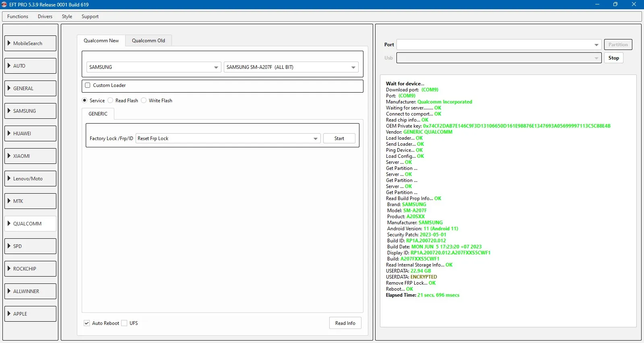Viewport: 644px width, 343px height.
Task: Click the Port selection field
Action: 498,45
